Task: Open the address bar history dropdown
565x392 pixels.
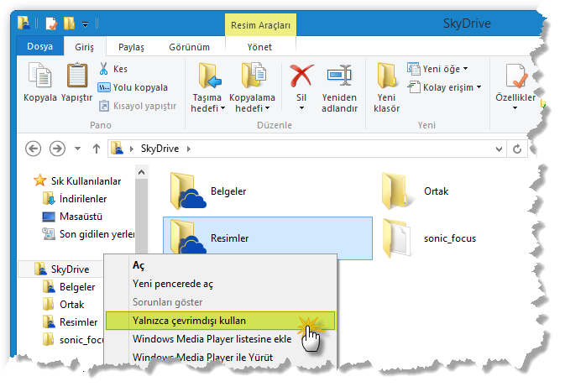Action: point(499,149)
